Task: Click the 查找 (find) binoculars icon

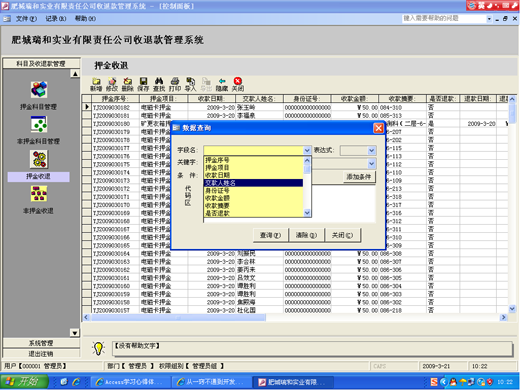Action: point(159,81)
